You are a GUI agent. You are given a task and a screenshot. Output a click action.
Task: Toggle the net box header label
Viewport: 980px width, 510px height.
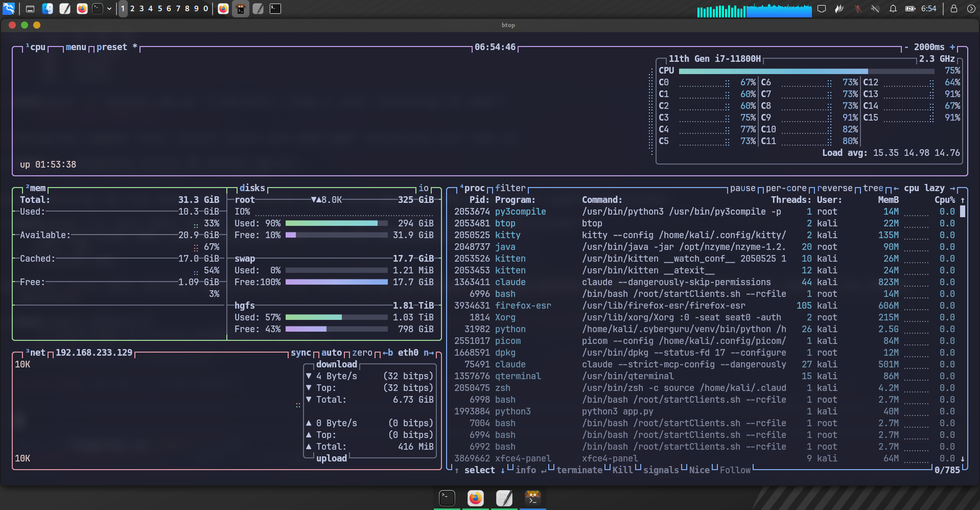point(36,353)
